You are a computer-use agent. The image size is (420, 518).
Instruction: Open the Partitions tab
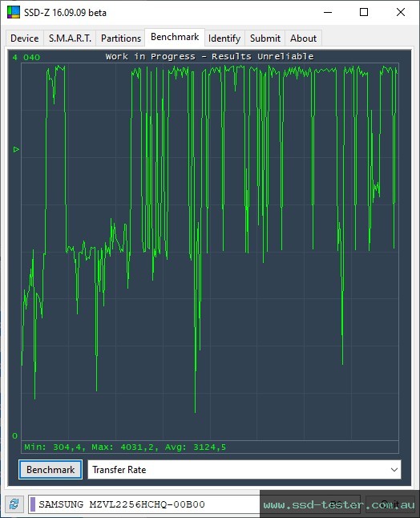(121, 38)
